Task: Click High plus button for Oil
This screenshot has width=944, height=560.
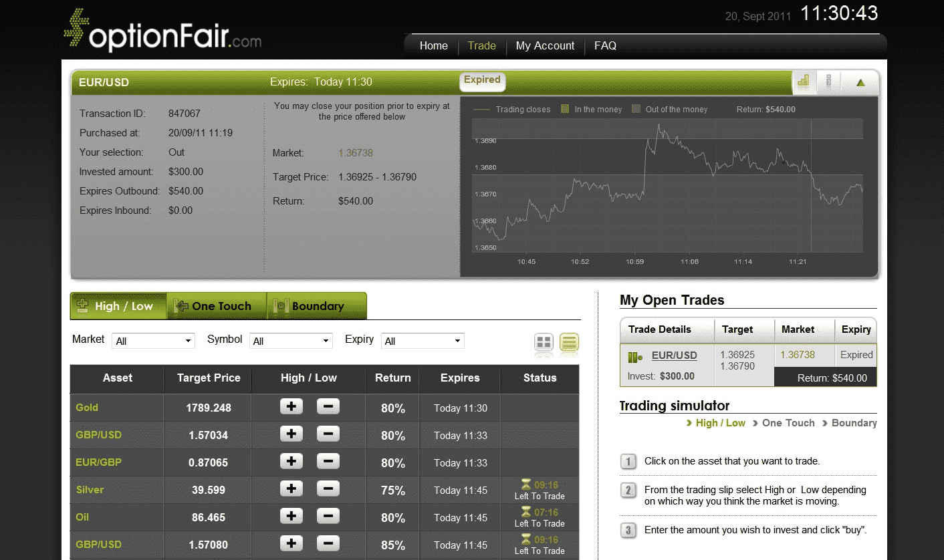Action: tap(291, 516)
